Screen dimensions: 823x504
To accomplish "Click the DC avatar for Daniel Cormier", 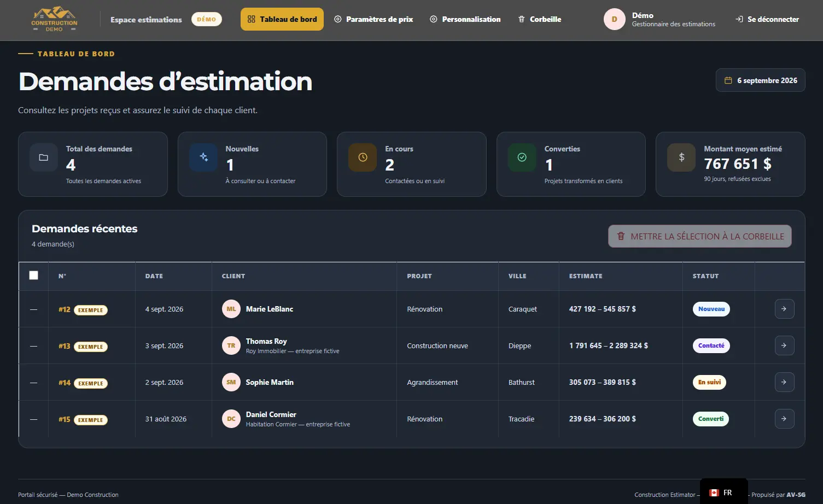I will 231,419.
